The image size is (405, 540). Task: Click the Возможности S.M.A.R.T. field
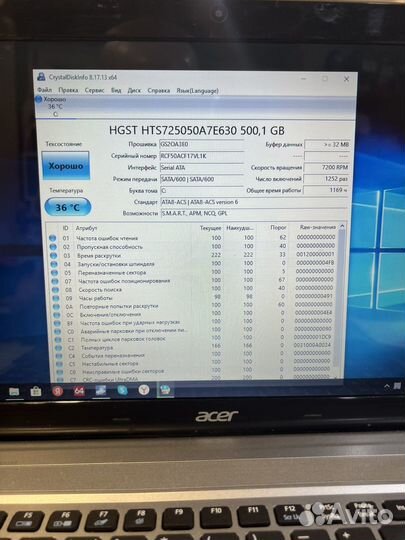(x=254, y=213)
